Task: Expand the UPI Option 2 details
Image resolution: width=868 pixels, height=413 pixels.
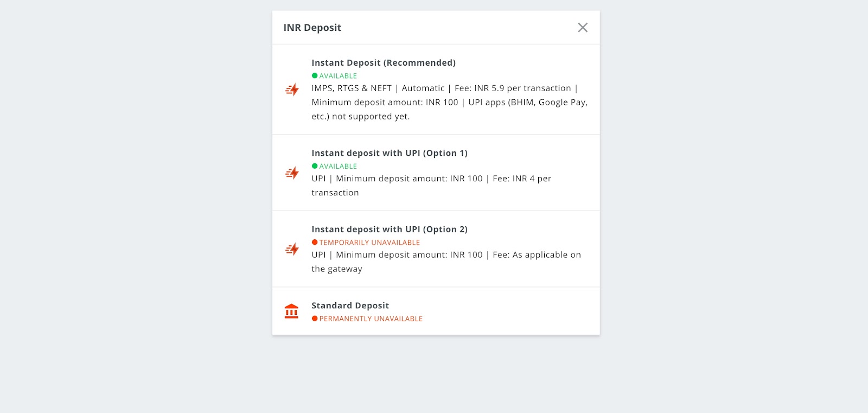Action: pos(436,249)
